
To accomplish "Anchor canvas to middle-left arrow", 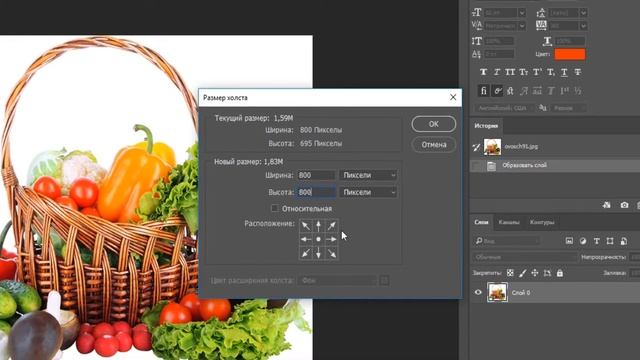I will [306, 240].
